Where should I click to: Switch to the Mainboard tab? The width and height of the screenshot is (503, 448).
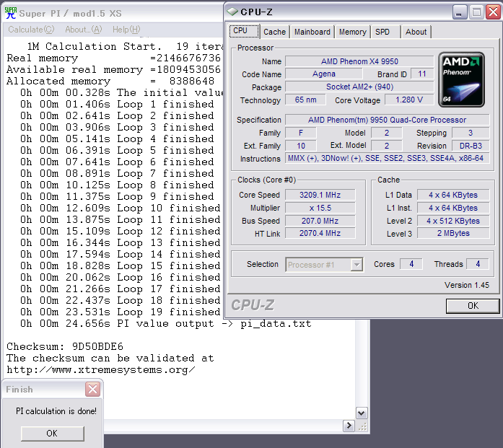[312, 32]
